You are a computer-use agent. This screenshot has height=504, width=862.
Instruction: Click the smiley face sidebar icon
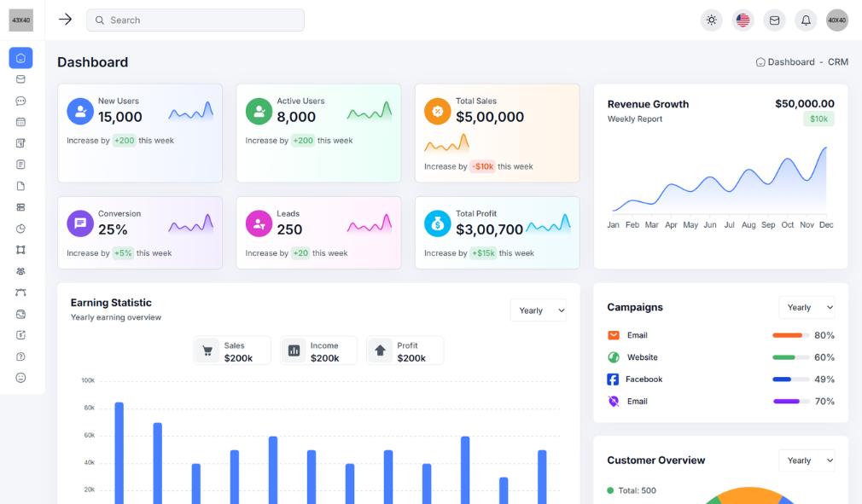point(20,378)
